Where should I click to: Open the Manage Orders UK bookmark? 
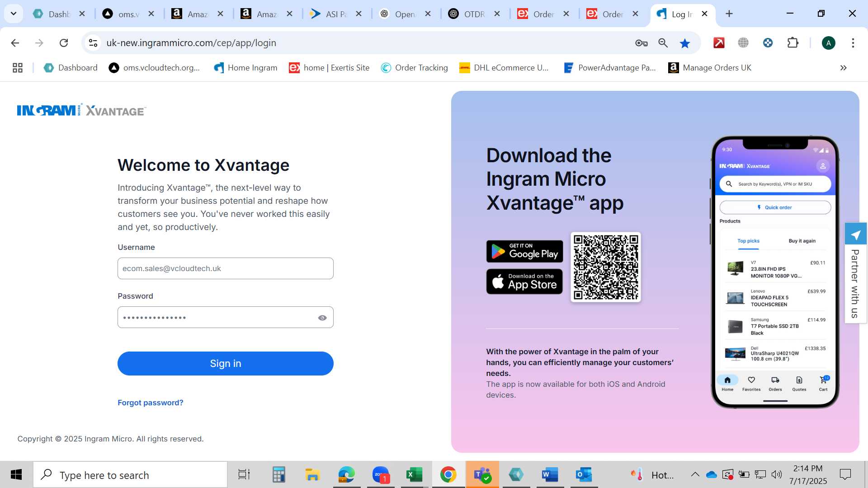(x=710, y=68)
